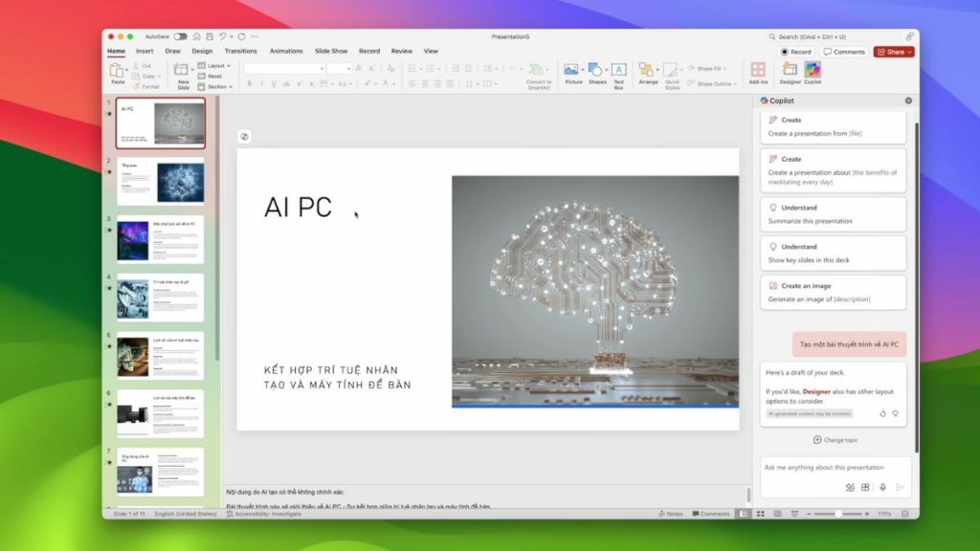Click the zoom slider in the status bar
The width and height of the screenshot is (980, 551).
(x=837, y=514)
